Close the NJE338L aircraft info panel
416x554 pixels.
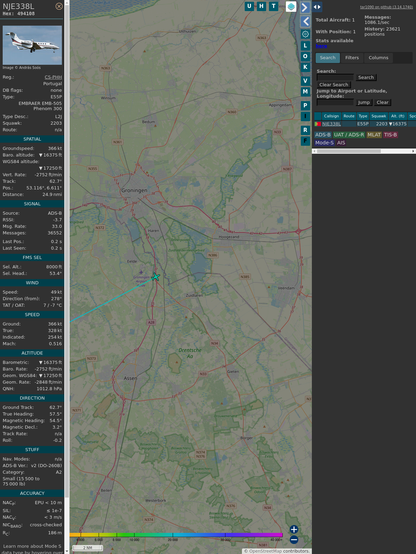click(59, 6)
